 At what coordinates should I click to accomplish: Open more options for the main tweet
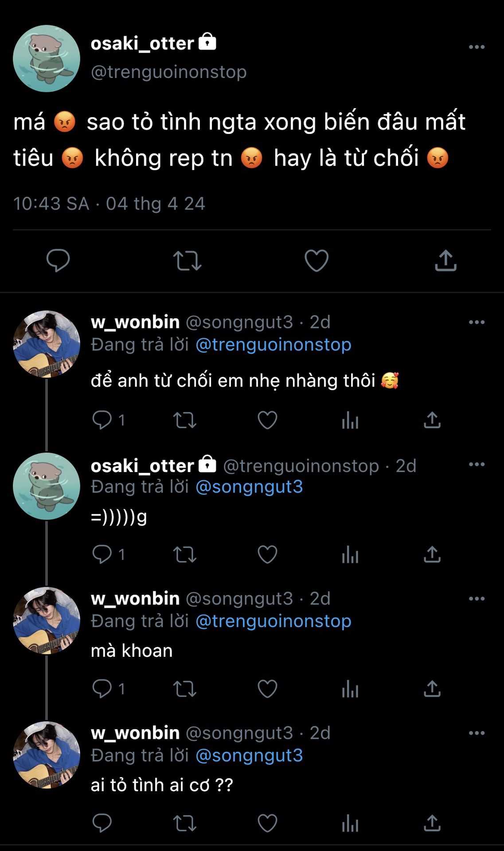click(477, 47)
